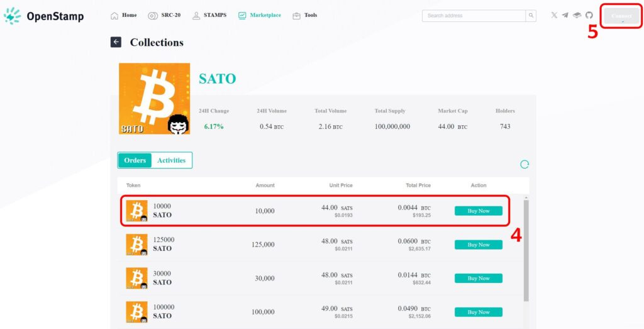The height and width of the screenshot is (329, 644).
Task: Click the SATO collection title
Action: (x=217, y=79)
